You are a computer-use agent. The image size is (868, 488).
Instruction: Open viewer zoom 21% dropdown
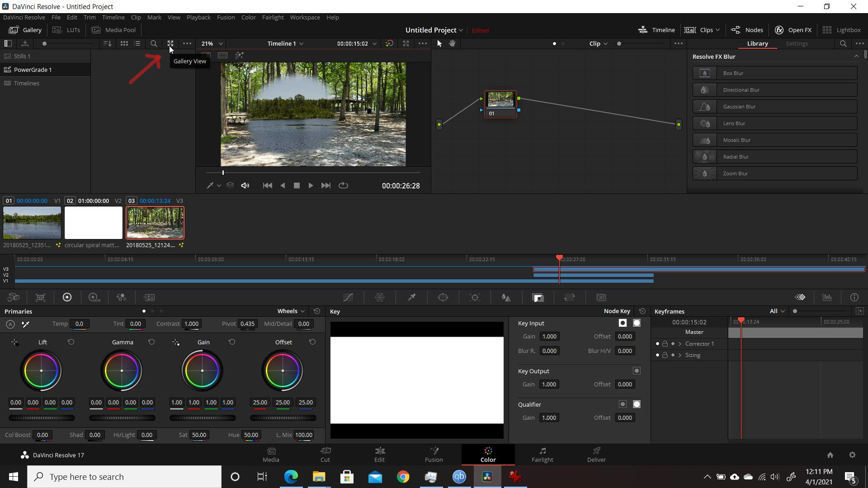212,43
